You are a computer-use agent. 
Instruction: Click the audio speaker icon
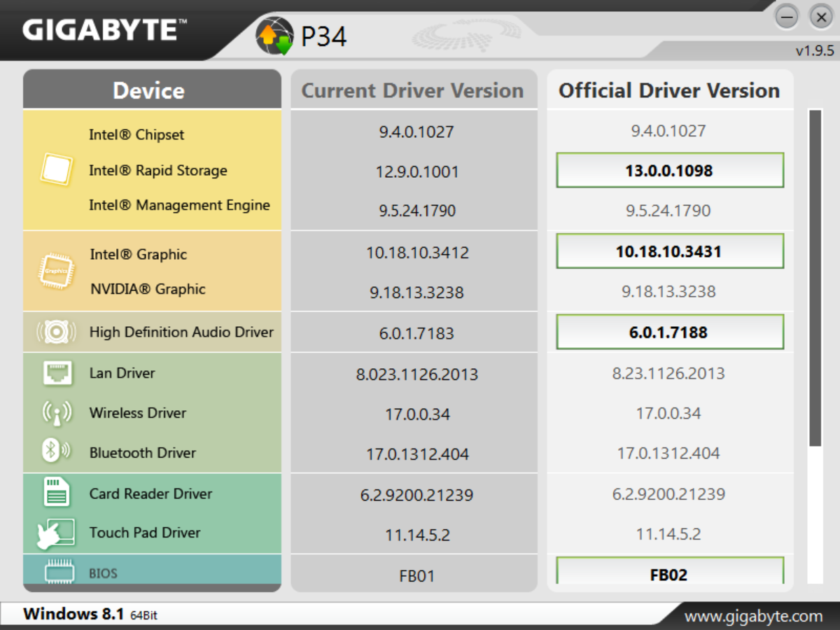pyautogui.click(x=55, y=332)
